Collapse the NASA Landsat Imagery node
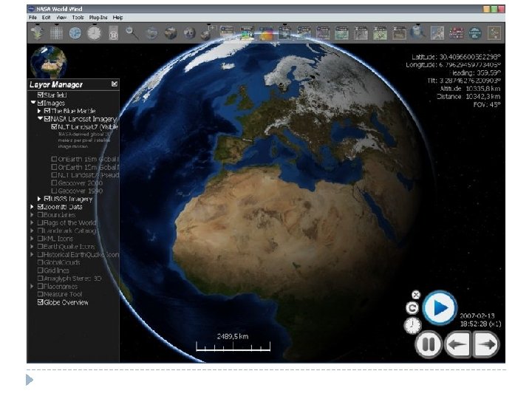This screenshot has width=532, height=399. pos(40,118)
